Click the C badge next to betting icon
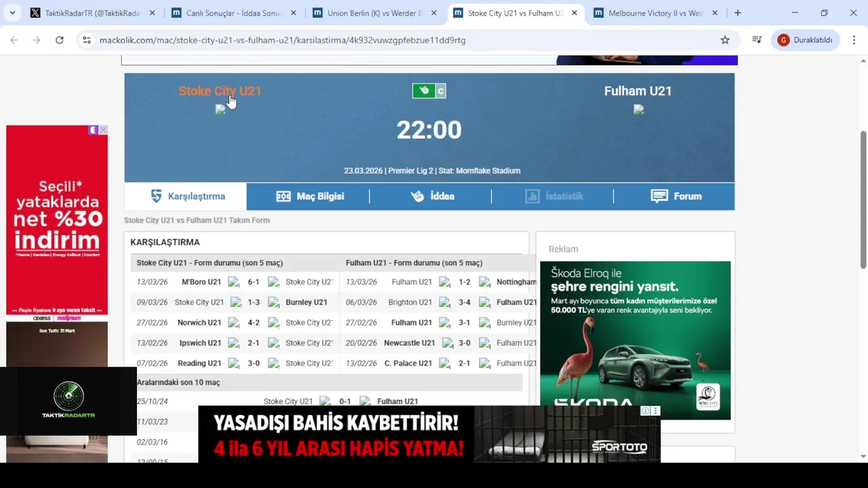The image size is (868, 488). point(441,91)
